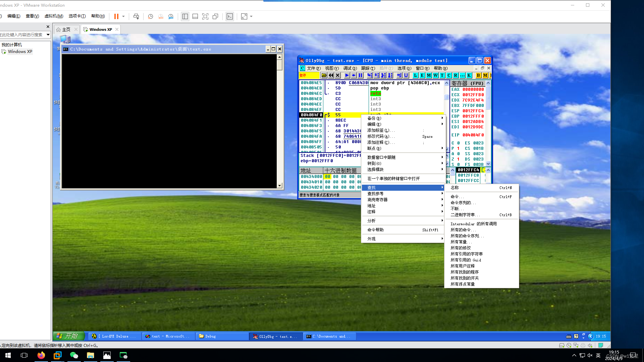644x362 pixels.
Task: Revert to snapshot icon in VMware toolbar
Action: click(161, 16)
